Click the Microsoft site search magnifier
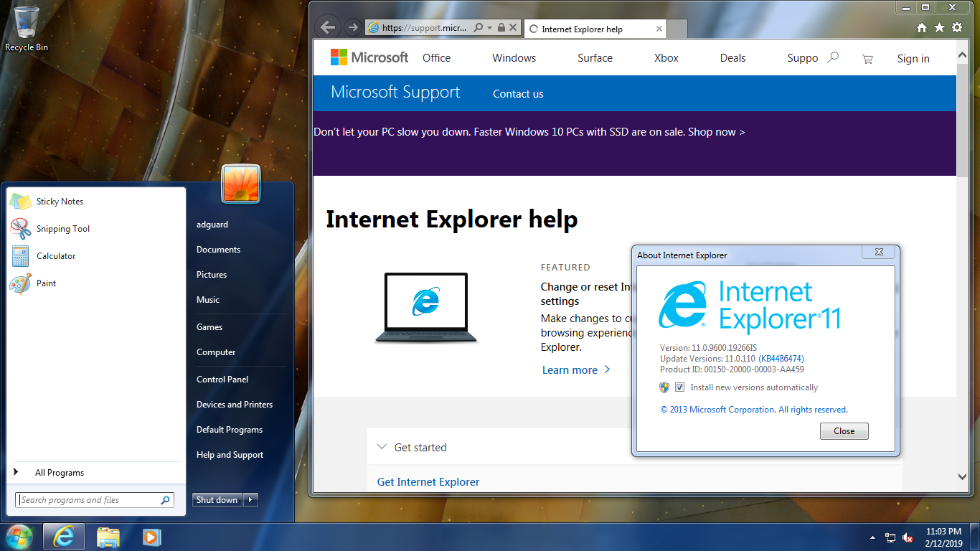Screen dimensions: 980x551 [833, 57]
